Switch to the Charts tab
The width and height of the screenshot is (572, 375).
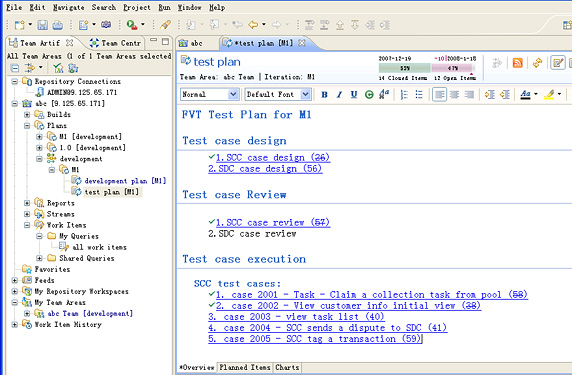click(287, 367)
